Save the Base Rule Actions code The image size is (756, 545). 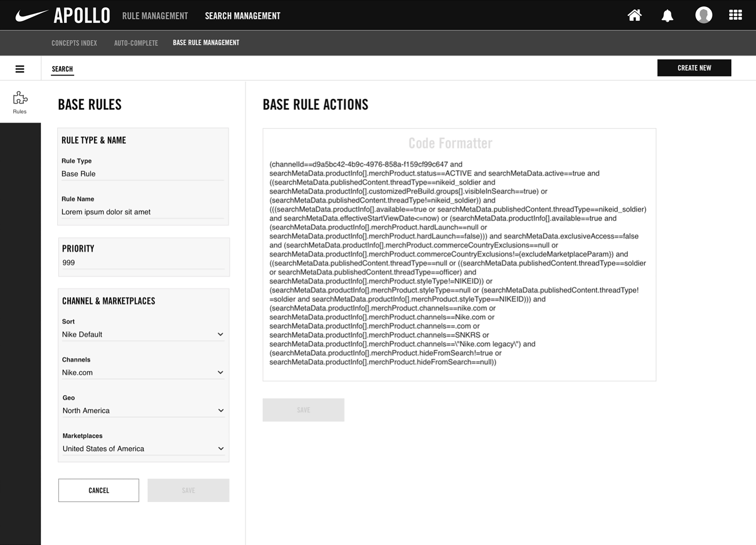(303, 410)
